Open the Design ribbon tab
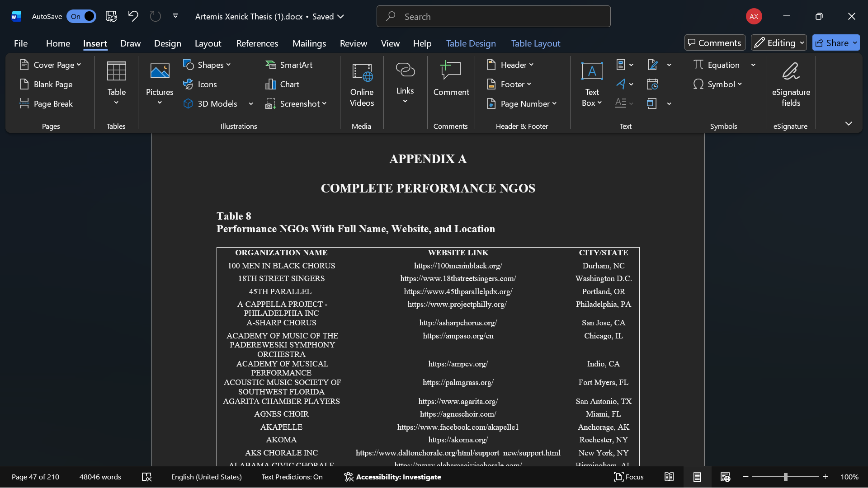Screen dimensions: 868x488 point(167,43)
